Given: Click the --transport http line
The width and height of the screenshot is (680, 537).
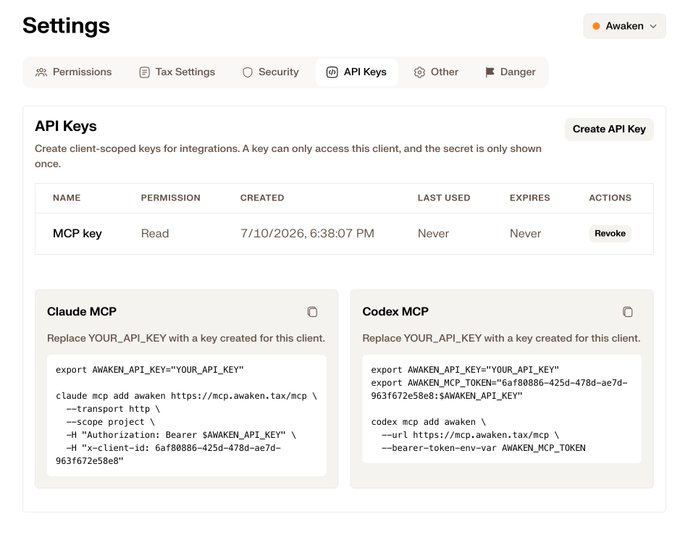Looking at the screenshot, I should 113,409.
